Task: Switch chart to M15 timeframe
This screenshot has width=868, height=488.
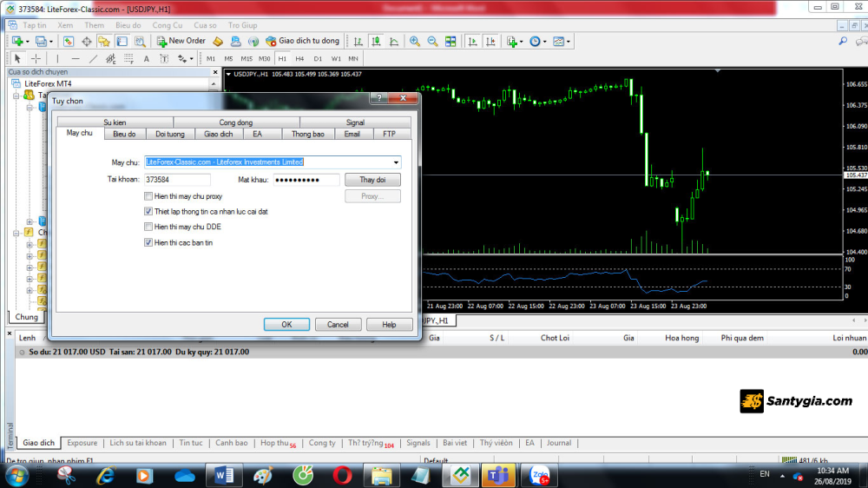Action: point(247,58)
